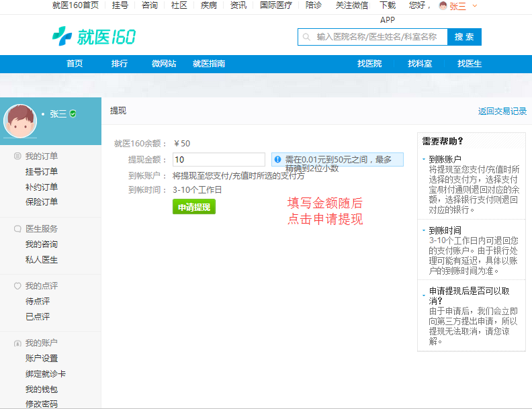
Task: Open 找医院 in the blue navigation bar
Action: (369, 64)
